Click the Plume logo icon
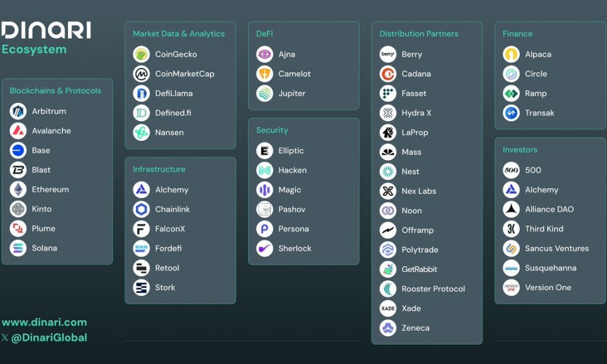This screenshot has width=607, height=364. (x=18, y=229)
